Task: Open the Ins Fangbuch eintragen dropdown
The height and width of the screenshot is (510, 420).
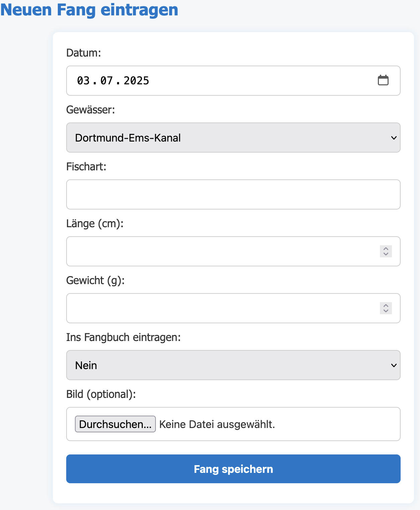Action: 233,365
